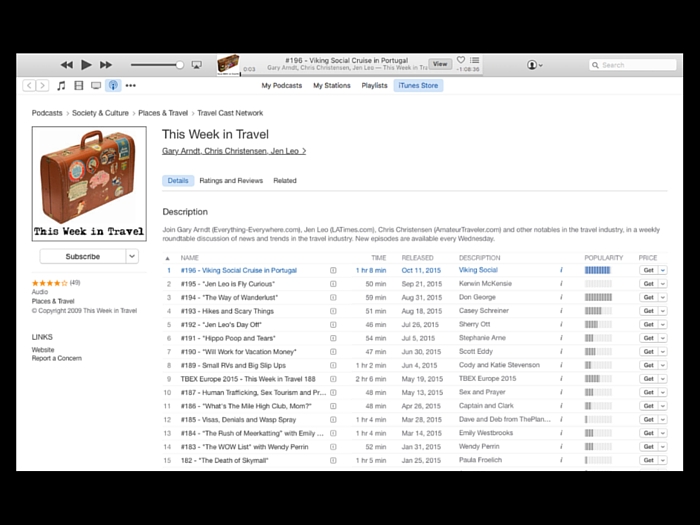Expand Get options for 182 The Death of Skymall

click(x=663, y=460)
